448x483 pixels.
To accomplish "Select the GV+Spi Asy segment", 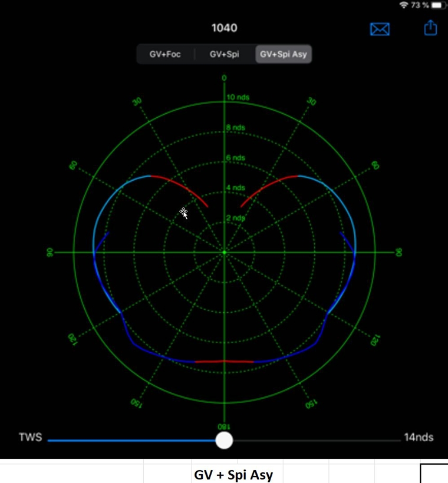I will (284, 54).
